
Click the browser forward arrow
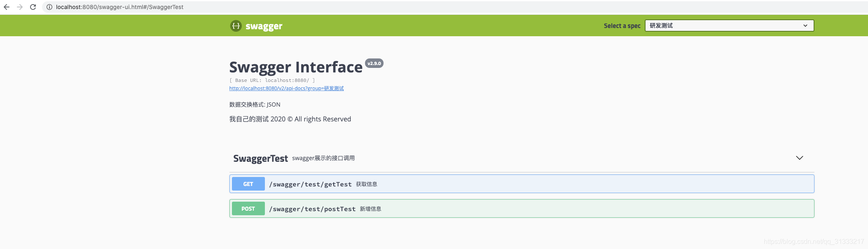tap(20, 7)
